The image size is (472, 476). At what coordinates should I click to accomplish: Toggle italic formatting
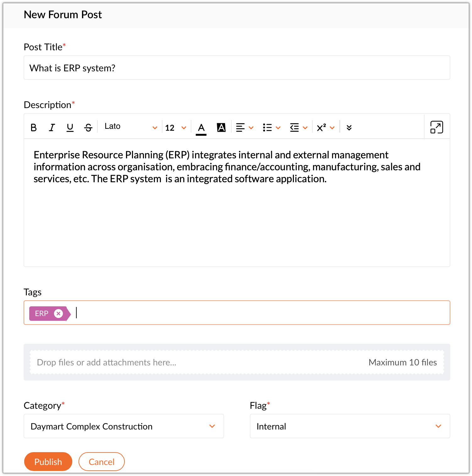tap(52, 128)
